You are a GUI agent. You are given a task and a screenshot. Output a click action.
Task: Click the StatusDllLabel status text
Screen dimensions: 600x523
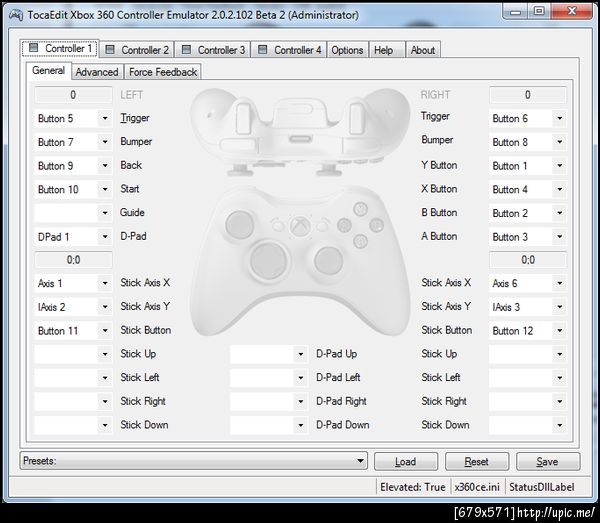[x=542, y=487]
